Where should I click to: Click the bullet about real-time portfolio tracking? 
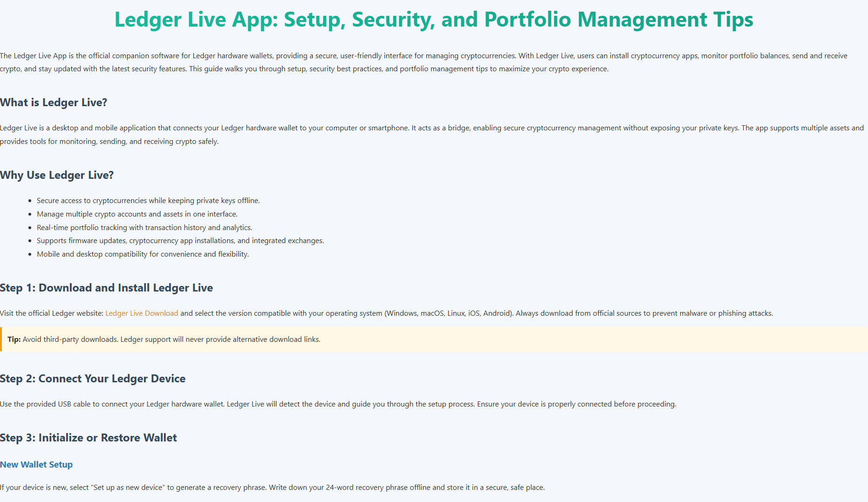tap(144, 228)
